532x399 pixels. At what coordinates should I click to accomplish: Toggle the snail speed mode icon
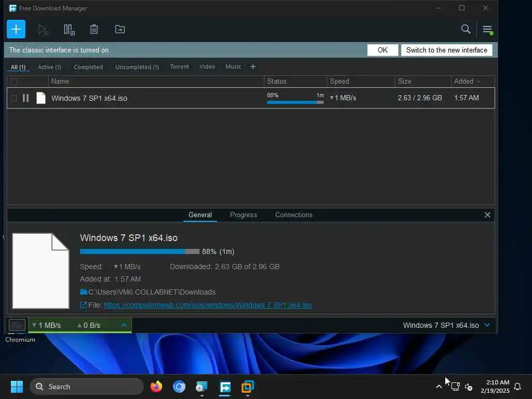[17, 325]
